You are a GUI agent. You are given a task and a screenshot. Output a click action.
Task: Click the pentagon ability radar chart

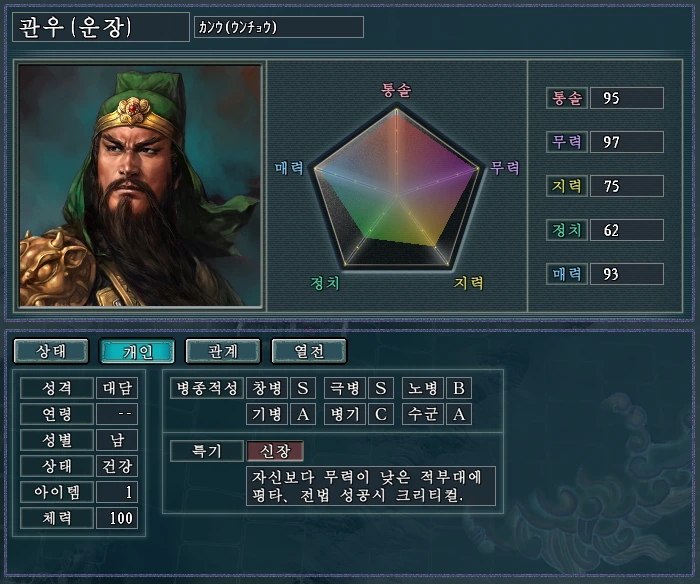coord(396,188)
